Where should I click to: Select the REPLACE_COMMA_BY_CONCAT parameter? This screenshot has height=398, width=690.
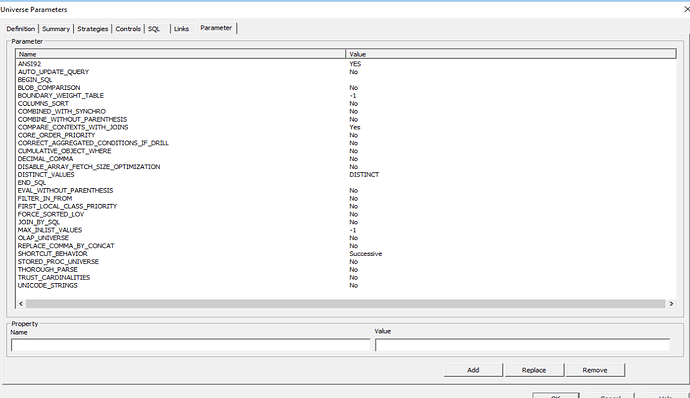[66, 246]
